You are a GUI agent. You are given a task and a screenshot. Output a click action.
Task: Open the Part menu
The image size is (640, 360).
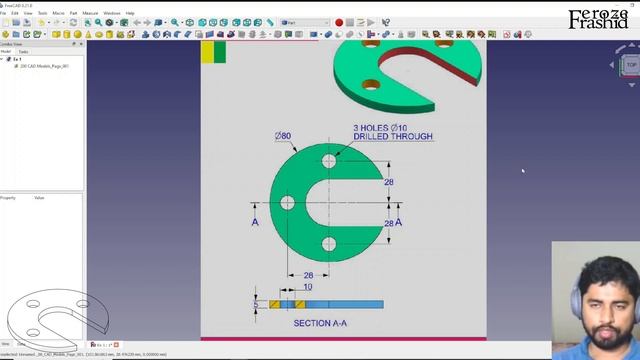click(x=73, y=13)
